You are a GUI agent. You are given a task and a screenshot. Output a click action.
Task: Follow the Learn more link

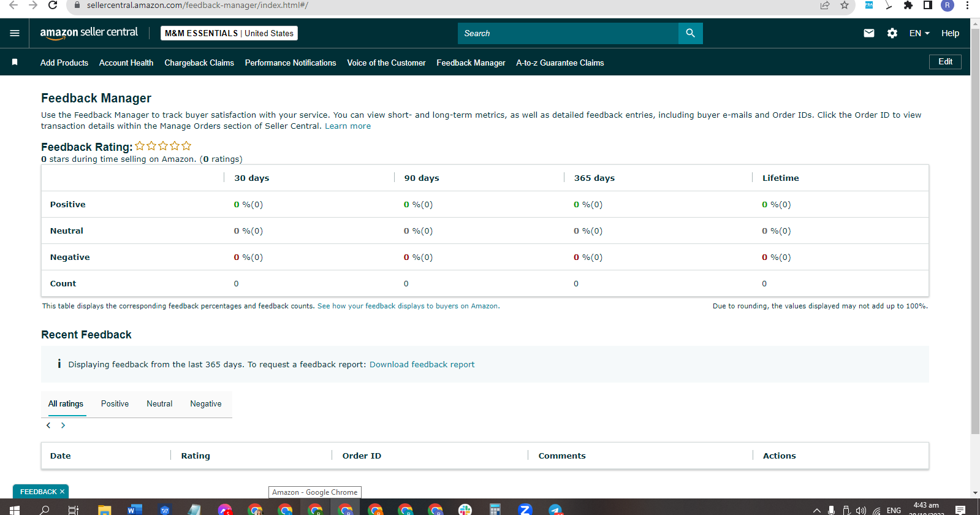pos(348,126)
